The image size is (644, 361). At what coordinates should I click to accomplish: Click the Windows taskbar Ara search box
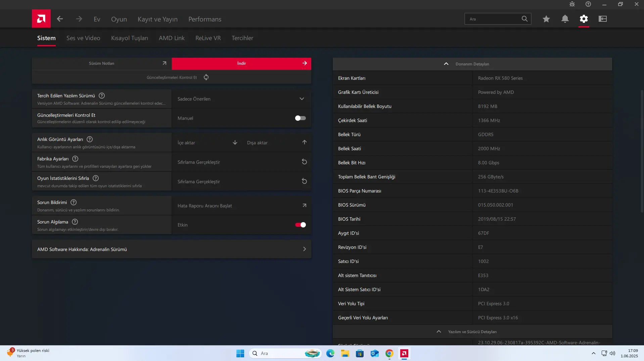pyautogui.click(x=285, y=353)
